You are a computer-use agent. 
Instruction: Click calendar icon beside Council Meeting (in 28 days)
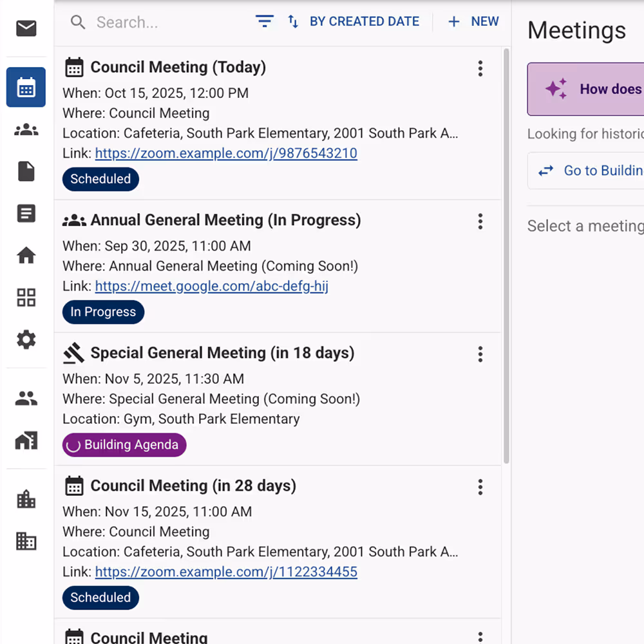coord(74,486)
